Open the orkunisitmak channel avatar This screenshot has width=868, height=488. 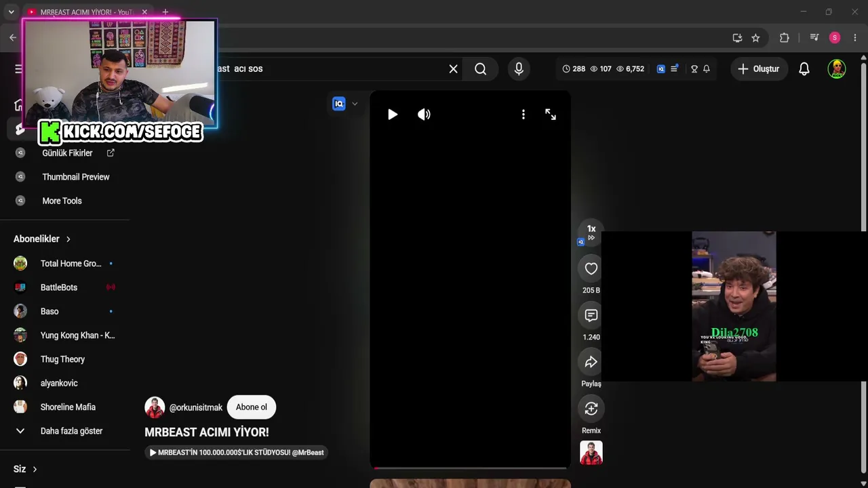[155, 407]
